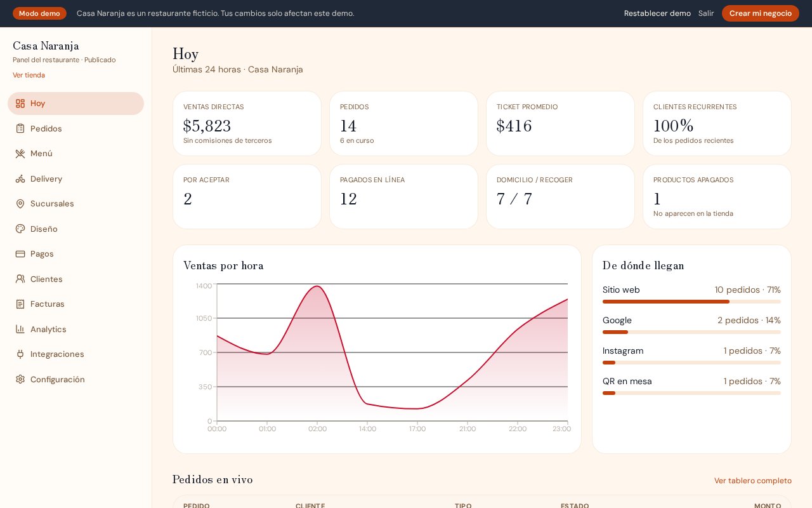Click the Domicilio / Recoger card
This screenshot has width=812, height=508.
(560, 197)
